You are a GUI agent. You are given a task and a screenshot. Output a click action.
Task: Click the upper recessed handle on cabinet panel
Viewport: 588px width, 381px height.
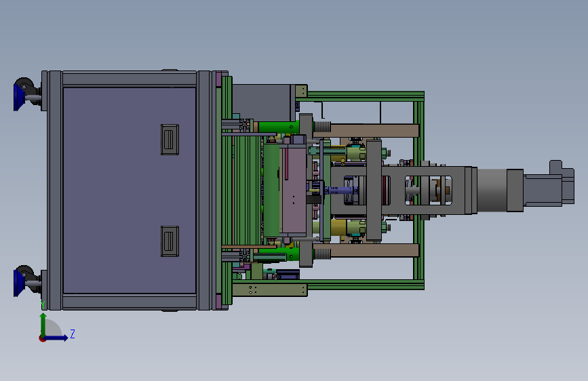pos(170,140)
